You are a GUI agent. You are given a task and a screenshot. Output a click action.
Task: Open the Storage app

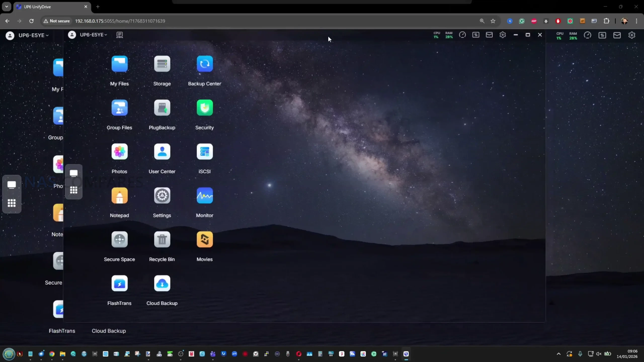pos(162,64)
